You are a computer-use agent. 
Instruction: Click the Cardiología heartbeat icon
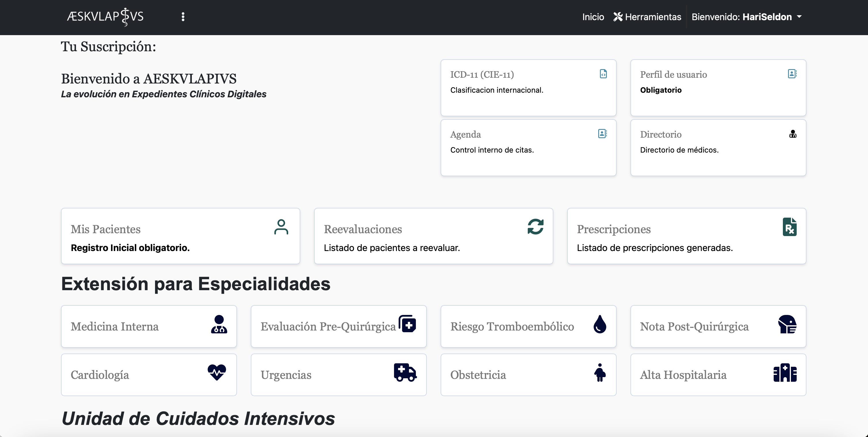217,373
